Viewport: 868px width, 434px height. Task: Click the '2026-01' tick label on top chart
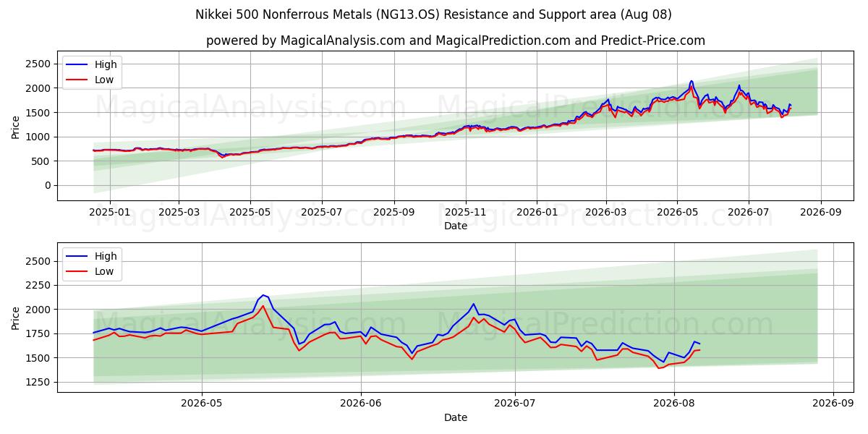click(x=537, y=213)
